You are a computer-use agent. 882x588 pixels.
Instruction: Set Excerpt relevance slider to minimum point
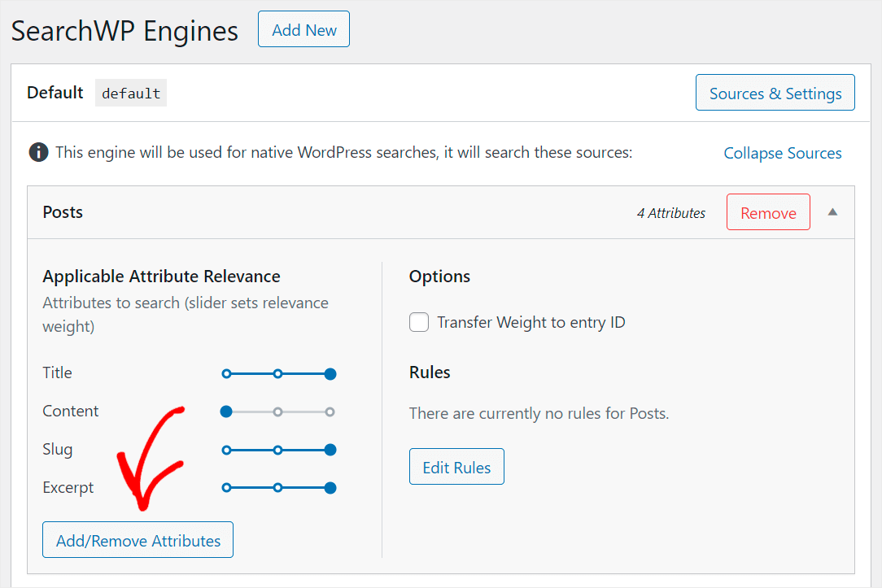click(x=226, y=488)
